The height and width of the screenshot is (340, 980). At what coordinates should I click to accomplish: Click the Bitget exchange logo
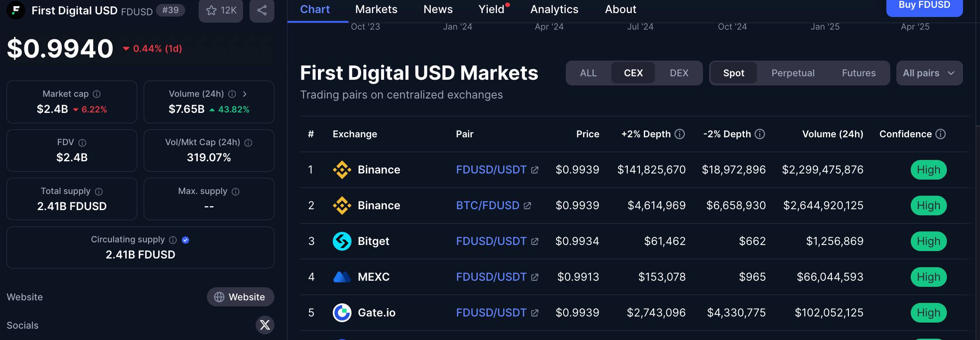click(342, 241)
